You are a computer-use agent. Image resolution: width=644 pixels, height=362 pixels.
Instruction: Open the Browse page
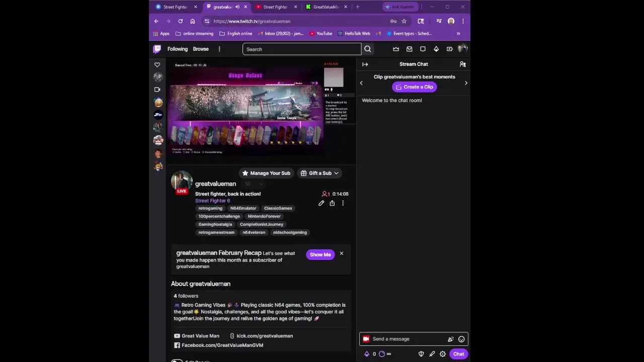pos(201,49)
